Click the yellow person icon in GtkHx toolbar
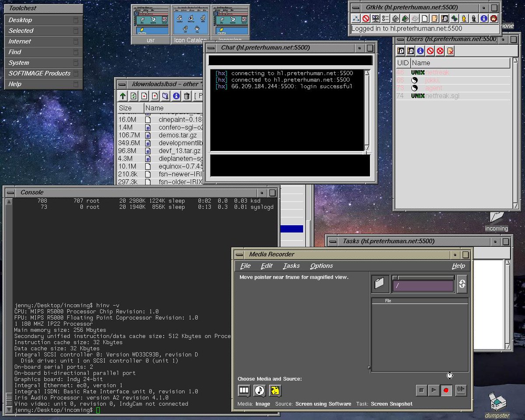Image resolution: width=525 pixels, height=420 pixels. [464, 18]
